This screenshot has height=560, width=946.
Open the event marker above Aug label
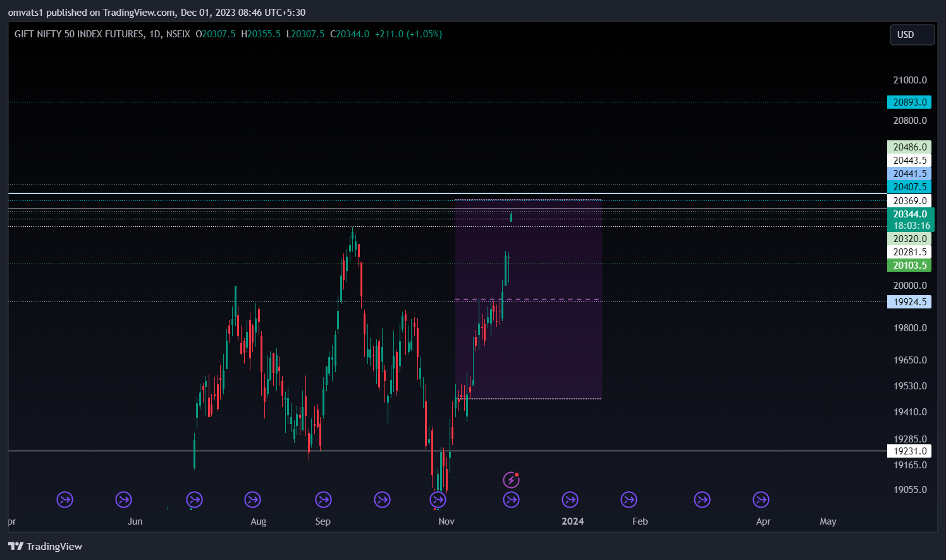pos(252,500)
